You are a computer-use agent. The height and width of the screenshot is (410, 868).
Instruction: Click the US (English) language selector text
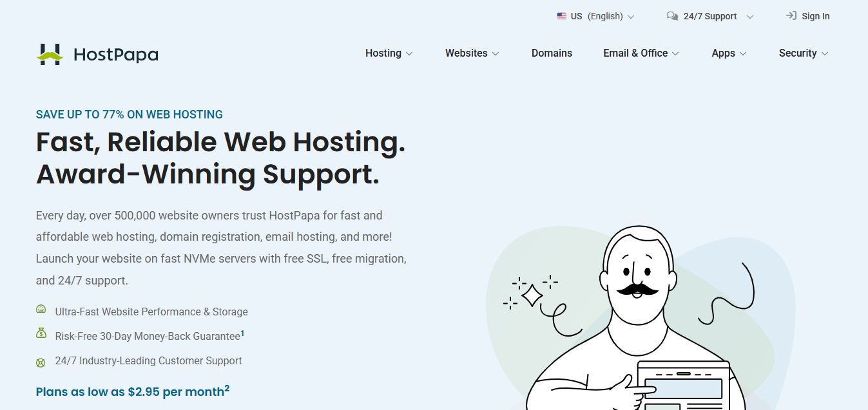(597, 16)
